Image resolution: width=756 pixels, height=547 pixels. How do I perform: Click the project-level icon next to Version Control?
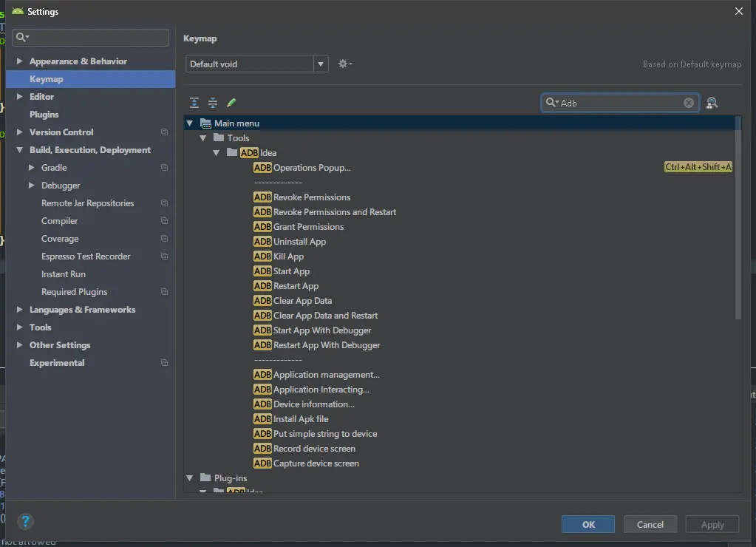pyautogui.click(x=164, y=132)
